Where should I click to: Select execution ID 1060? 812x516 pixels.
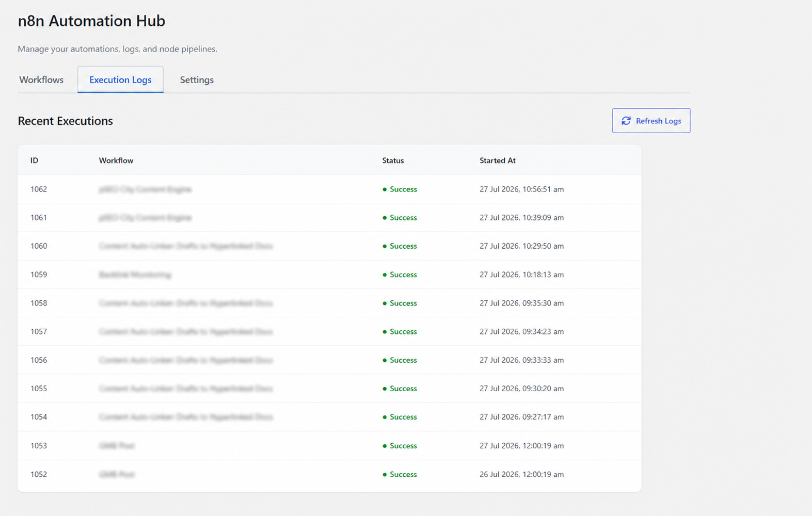39,246
